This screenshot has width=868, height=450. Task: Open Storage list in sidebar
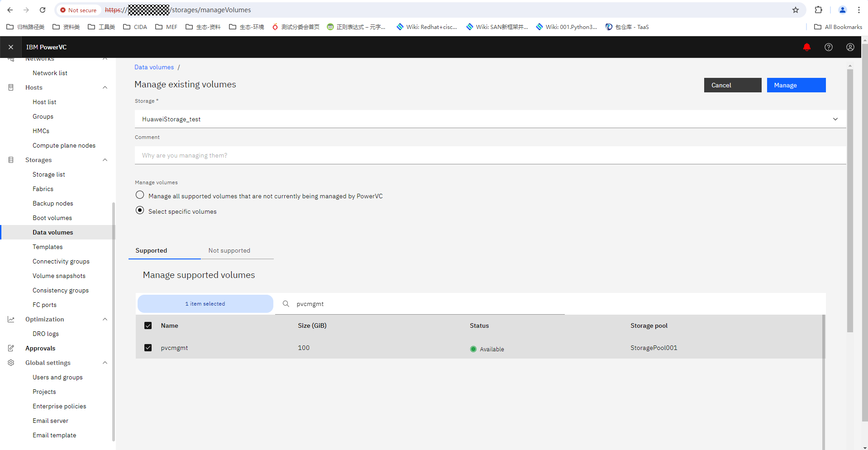[49, 174]
